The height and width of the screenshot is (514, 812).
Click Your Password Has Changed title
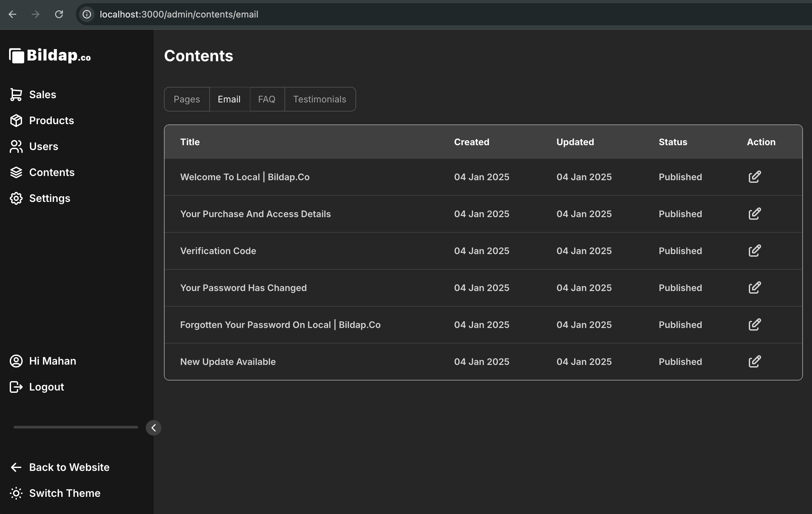tap(243, 288)
